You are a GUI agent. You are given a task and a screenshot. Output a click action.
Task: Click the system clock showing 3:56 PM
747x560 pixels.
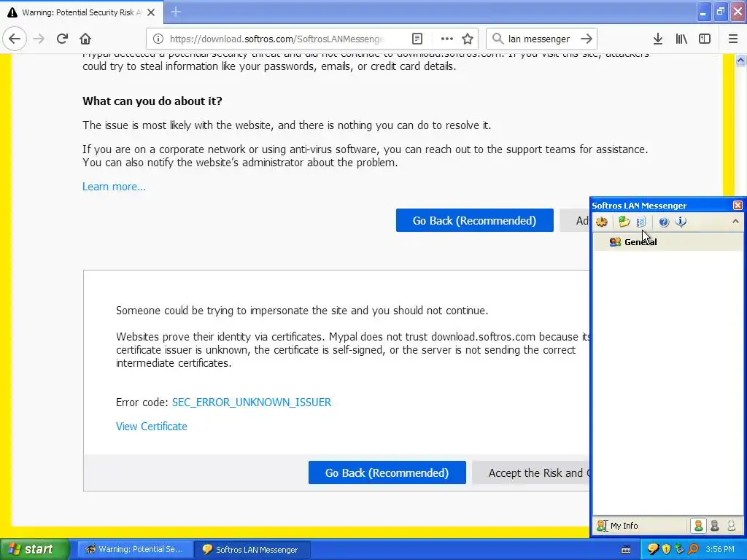pos(720,550)
